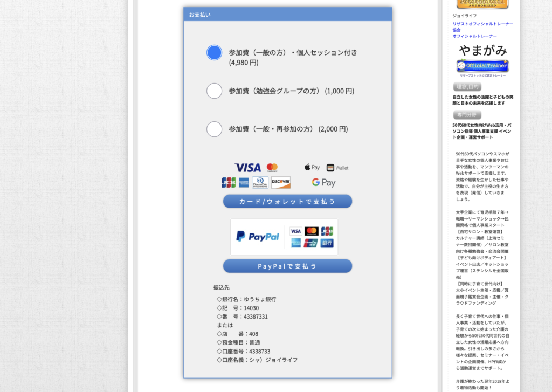
Task: Click the text ◇店 番：408
Action: (237, 334)
